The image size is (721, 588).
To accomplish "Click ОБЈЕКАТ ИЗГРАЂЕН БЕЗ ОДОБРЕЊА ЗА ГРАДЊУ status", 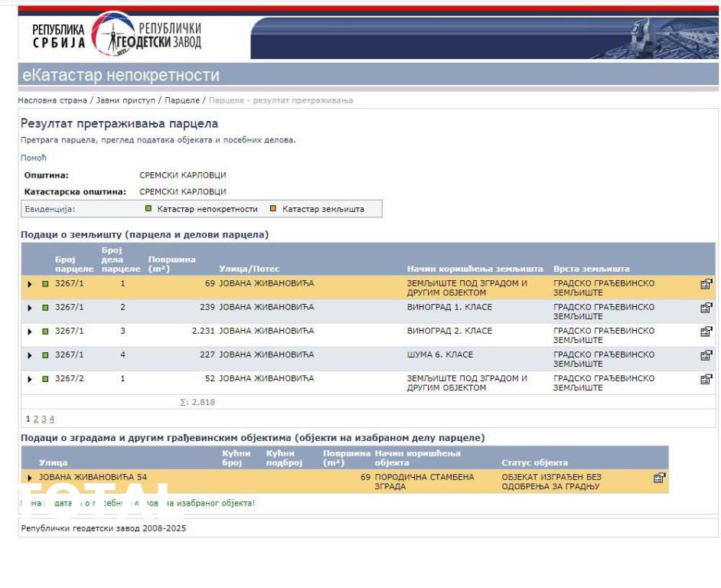I will pos(551,482).
